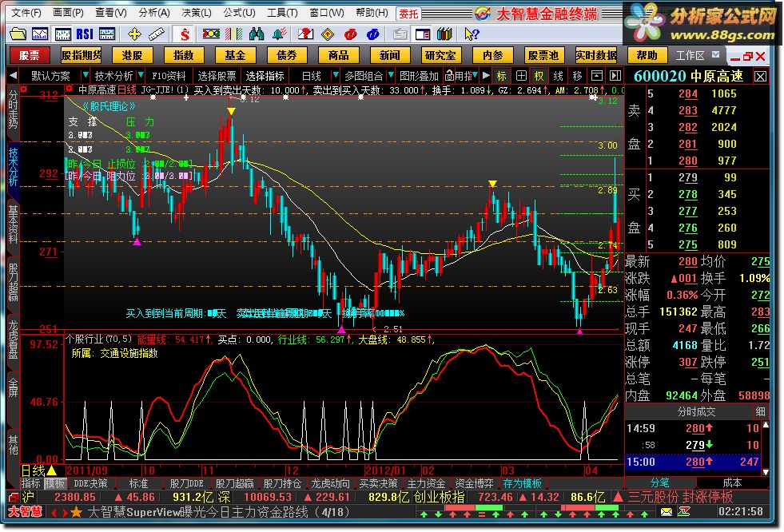Click the boxed up-arrow window icon

pos(596,76)
